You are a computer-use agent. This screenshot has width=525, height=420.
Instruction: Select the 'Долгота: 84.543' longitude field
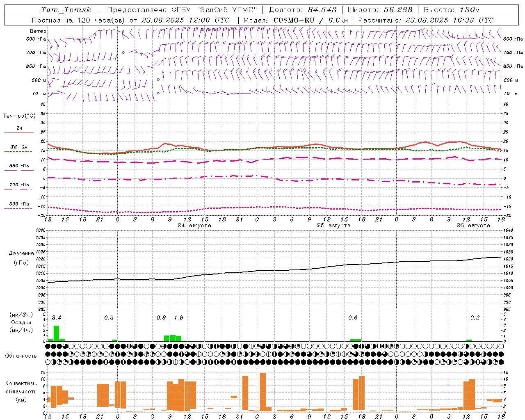(303, 10)
